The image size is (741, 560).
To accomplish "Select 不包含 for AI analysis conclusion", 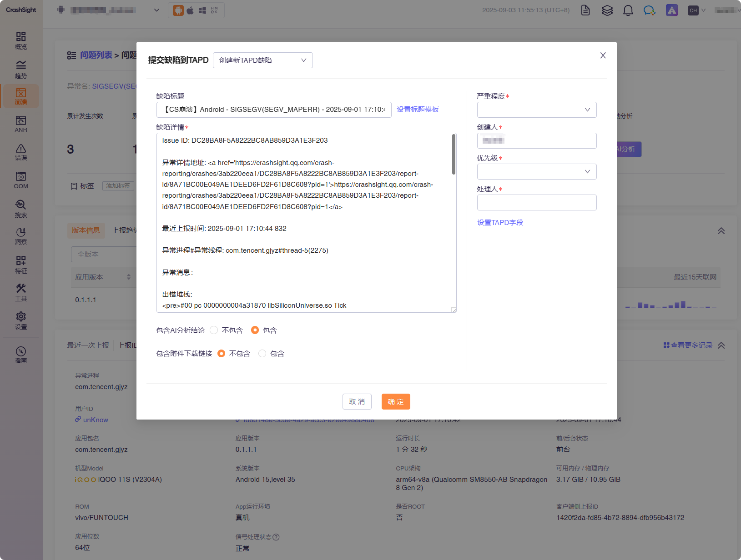I will [x=214, y=330].
